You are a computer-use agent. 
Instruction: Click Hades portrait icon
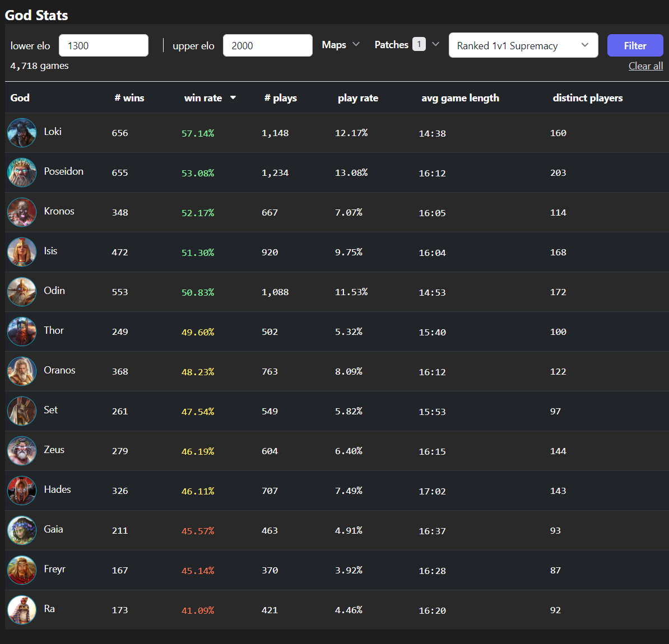(22, 491)
